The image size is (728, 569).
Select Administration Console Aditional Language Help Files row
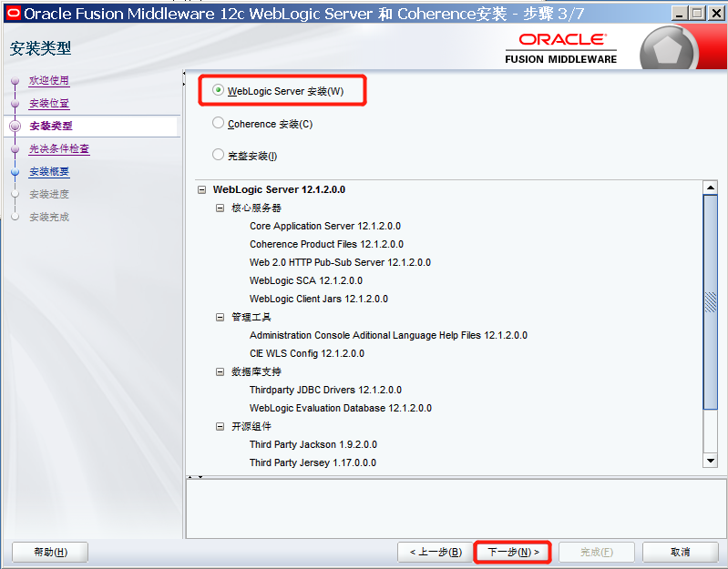pyautogui.click(x=388, y=335)
